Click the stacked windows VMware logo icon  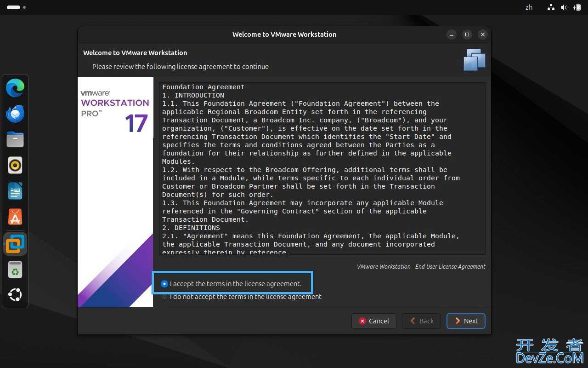(475, 60)
